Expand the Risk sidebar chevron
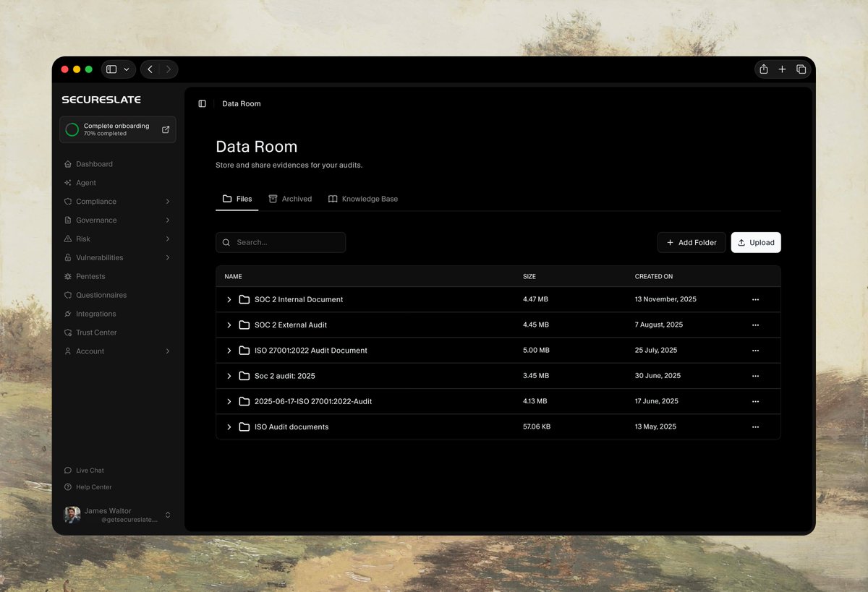The height and width of the screenshot is (592, 868). coord(168,239)
